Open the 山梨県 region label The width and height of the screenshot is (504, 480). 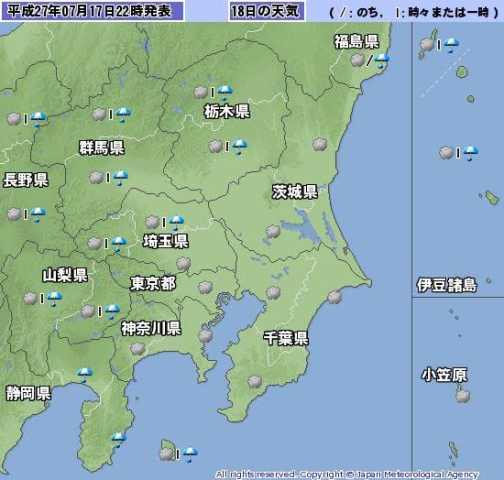coord(65,275)
